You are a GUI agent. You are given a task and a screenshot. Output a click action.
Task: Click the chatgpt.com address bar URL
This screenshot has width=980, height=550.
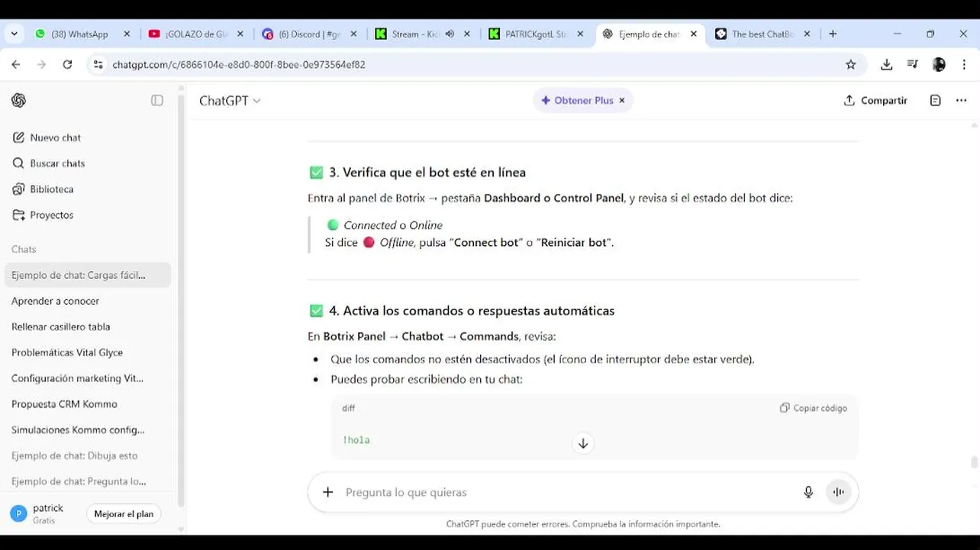[239, 65]
